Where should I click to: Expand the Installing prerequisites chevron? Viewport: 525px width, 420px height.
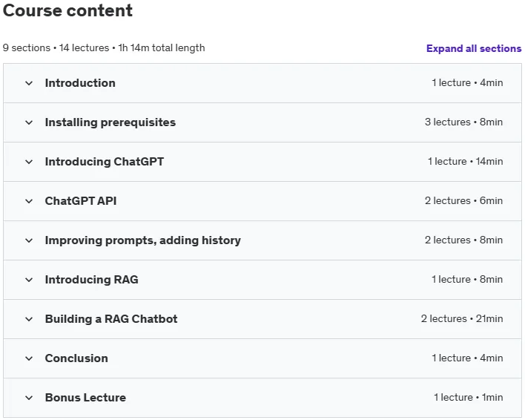29,122
